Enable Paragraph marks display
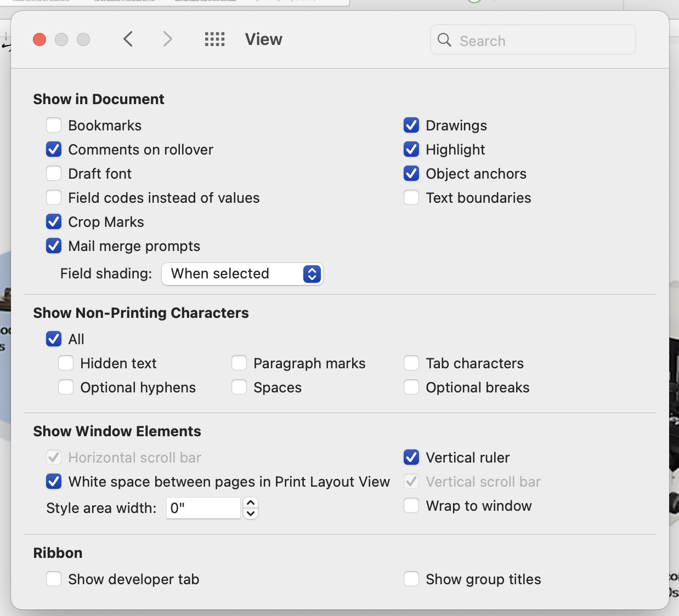Screen dimensions: 679x616 point(239,363)
